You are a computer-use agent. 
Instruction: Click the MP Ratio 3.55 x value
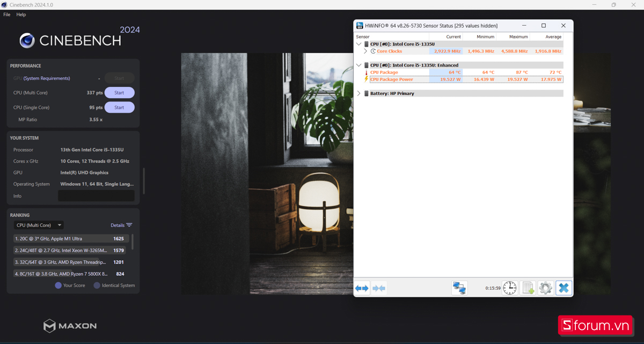click(x=96, y=120)
